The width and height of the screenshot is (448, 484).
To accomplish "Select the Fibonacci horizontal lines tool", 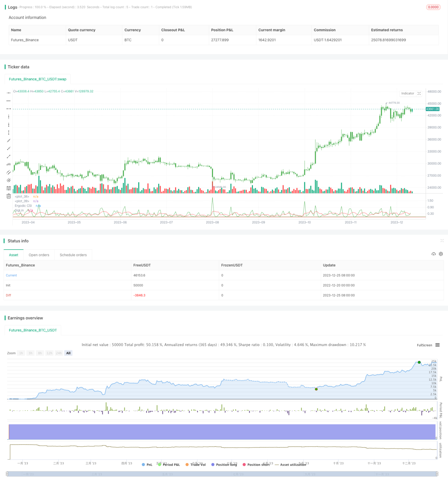I will [9, 188].
